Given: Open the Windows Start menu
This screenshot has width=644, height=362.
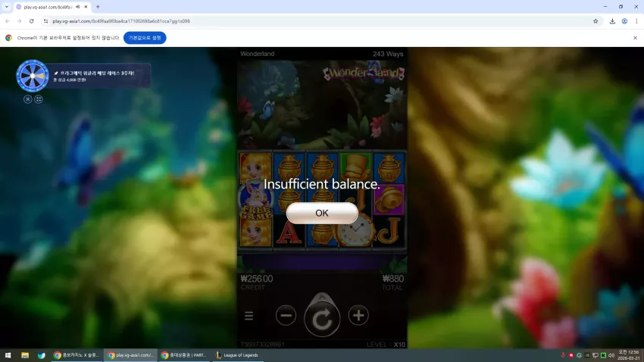Looking at the screenshot, I should (8, 355).
